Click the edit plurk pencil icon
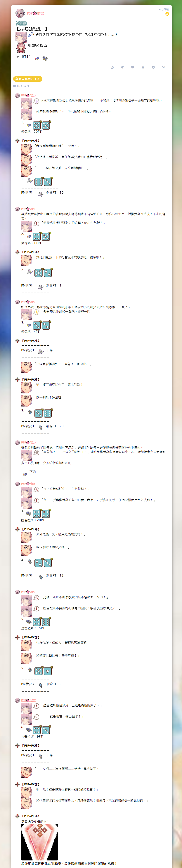The width and height of the screenshot is (182, 868). point(112,67)
